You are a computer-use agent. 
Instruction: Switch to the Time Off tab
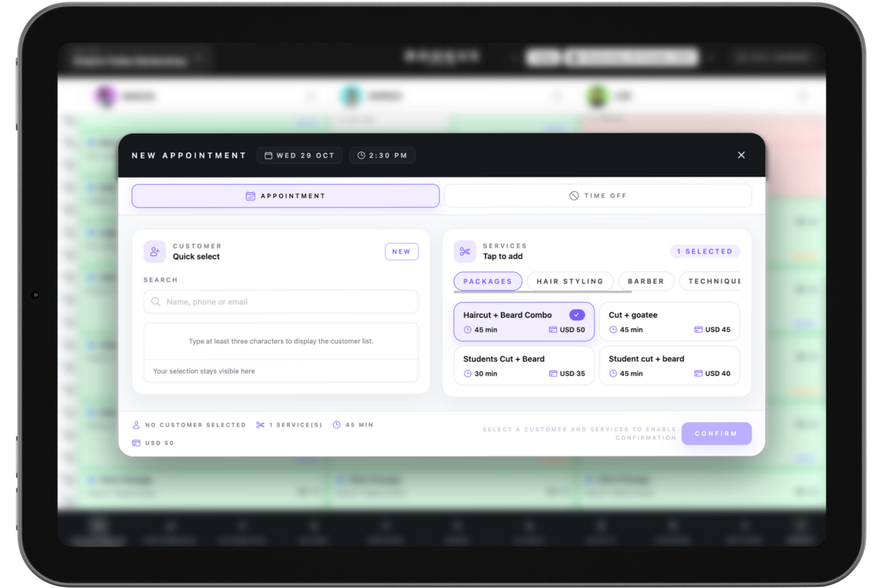point(597,196)
